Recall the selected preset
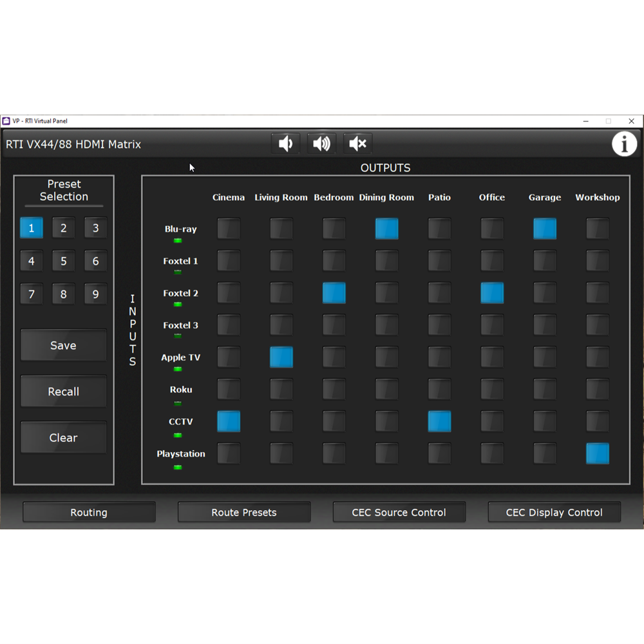644x644 pixels. click(x=64, y=392)
